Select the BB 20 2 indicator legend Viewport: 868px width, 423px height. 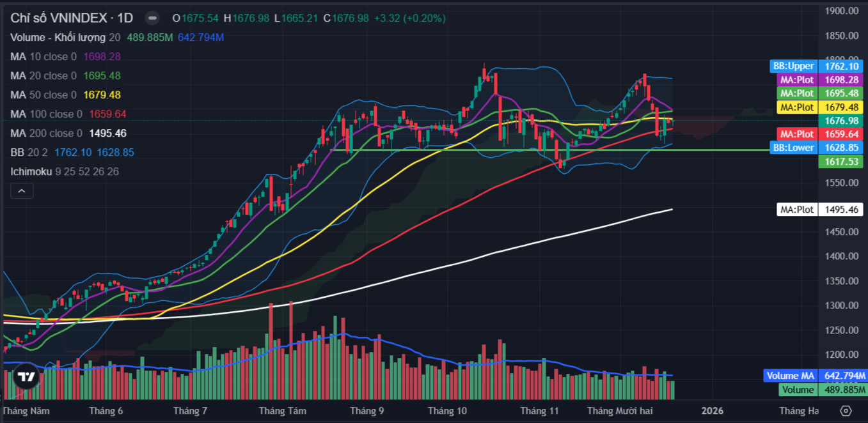(29, 153)
